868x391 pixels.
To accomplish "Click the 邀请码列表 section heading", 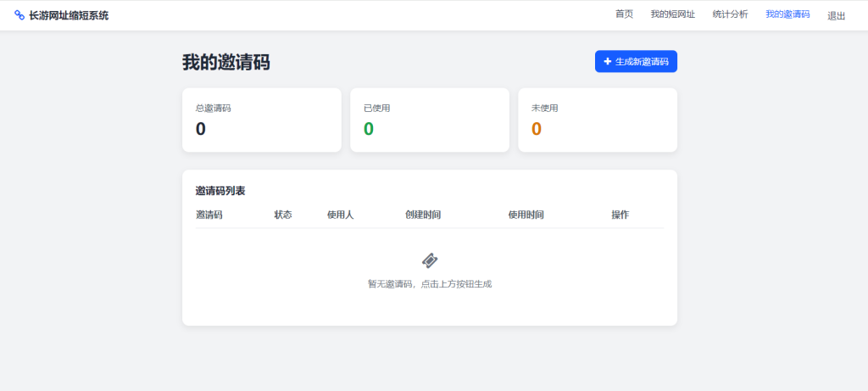I will (x=220, y=191).
